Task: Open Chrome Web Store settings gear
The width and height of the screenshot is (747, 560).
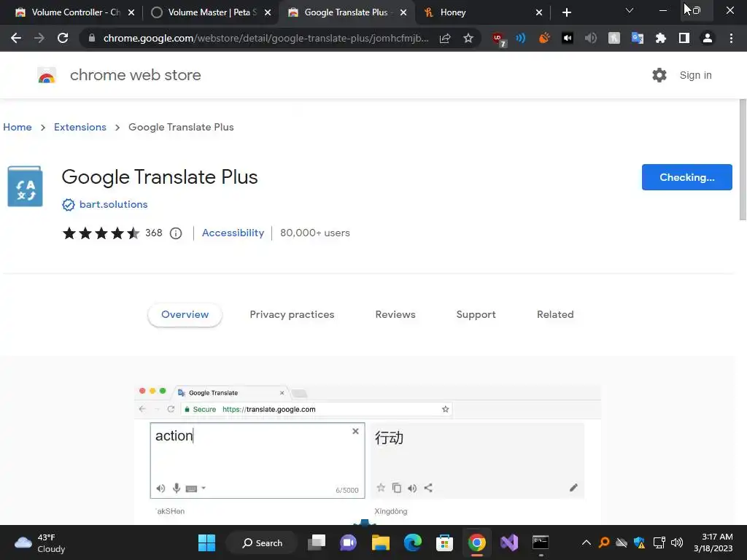Action: (x=659, y=75)
